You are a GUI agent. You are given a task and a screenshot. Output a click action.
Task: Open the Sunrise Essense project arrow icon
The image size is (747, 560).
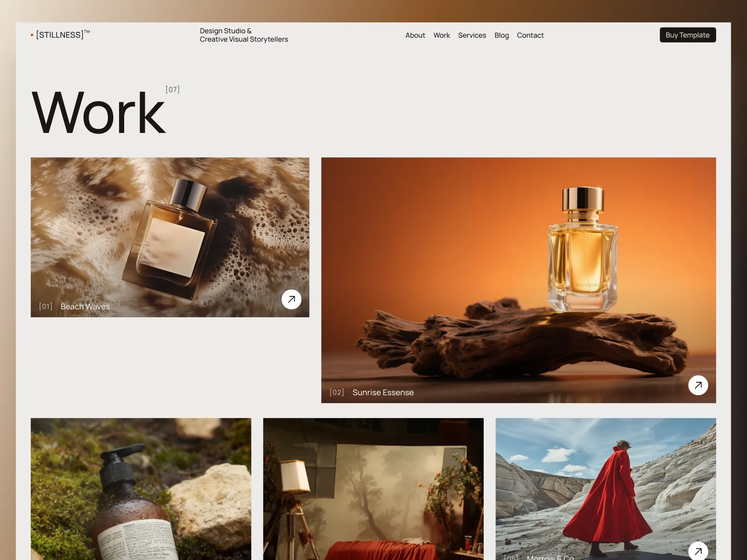pos(698,385)
